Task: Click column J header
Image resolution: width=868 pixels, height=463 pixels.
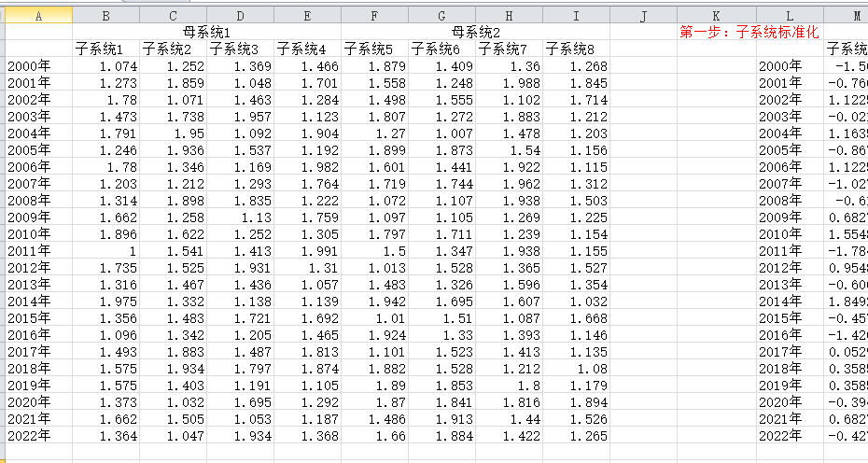Action: pyautogui.click(x=644, y=16)
